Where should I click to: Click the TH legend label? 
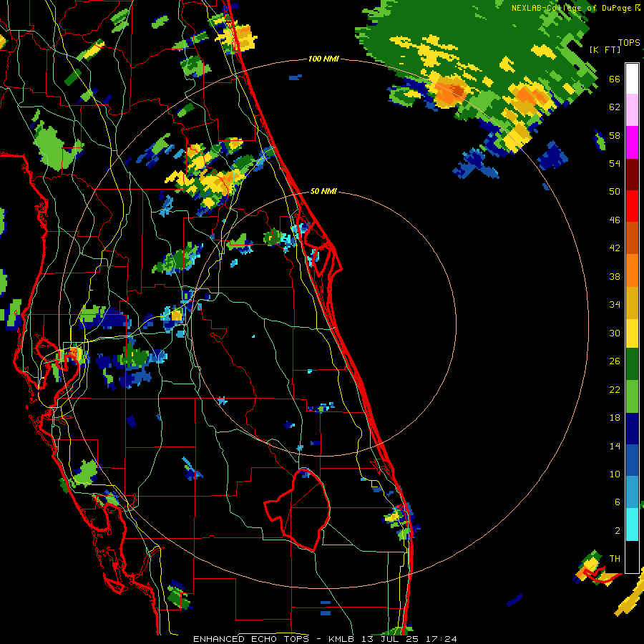coord(615,558)
